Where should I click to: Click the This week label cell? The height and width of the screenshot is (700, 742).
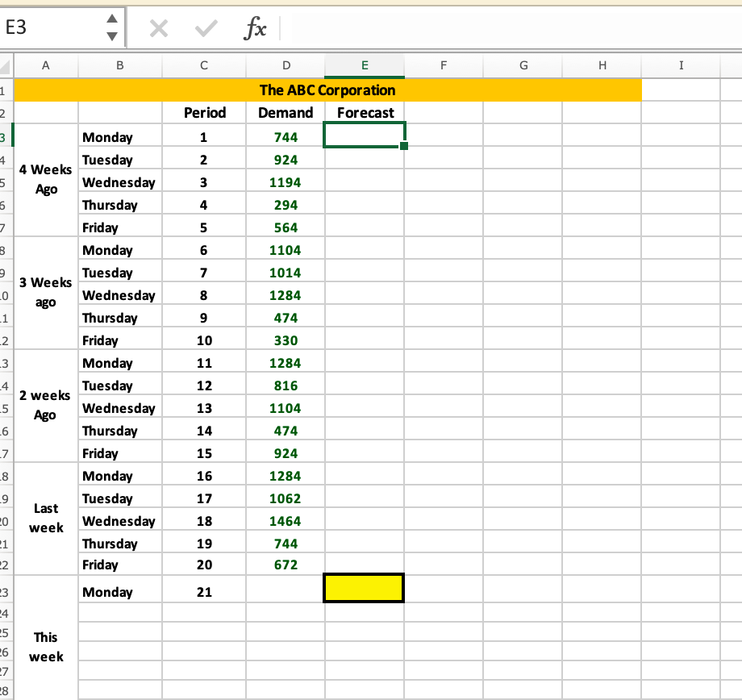coord(46,647)
